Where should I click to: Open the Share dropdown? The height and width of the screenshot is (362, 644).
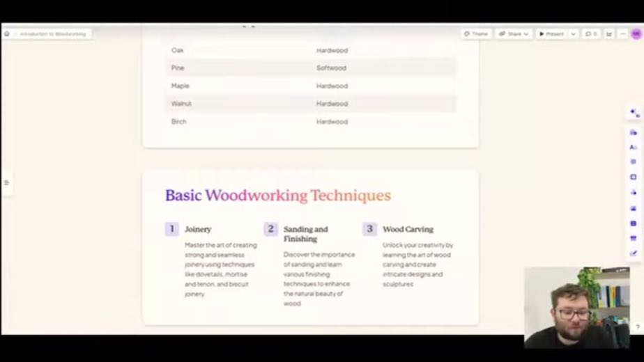[514, 34]
